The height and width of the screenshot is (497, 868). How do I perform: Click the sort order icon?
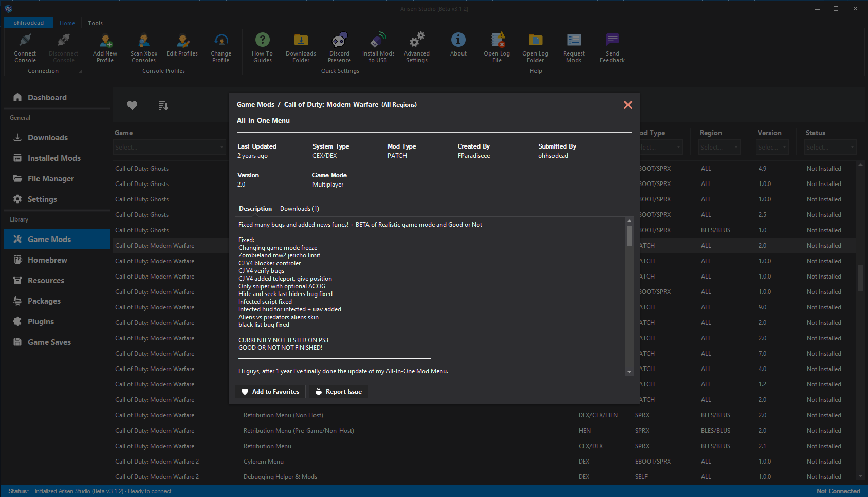[163, 105]
